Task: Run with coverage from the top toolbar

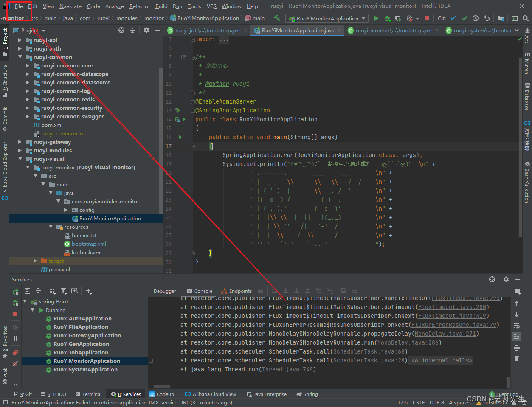Action: click(398, 18)
